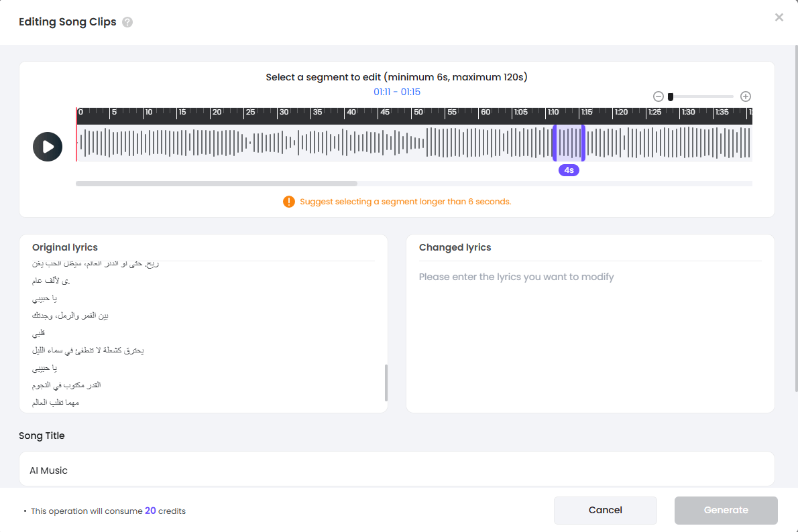The height and width of the screenshot is (532, 798).
Task: Zoom out on the waveform timeline
Action: (x=658, y=96)
